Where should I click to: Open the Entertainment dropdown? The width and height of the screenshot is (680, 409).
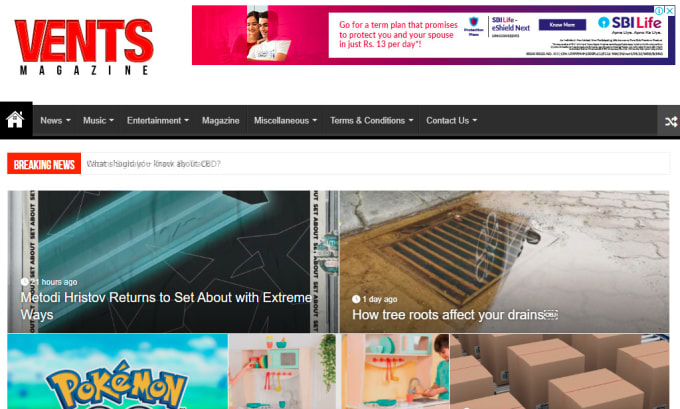(158, 121)
